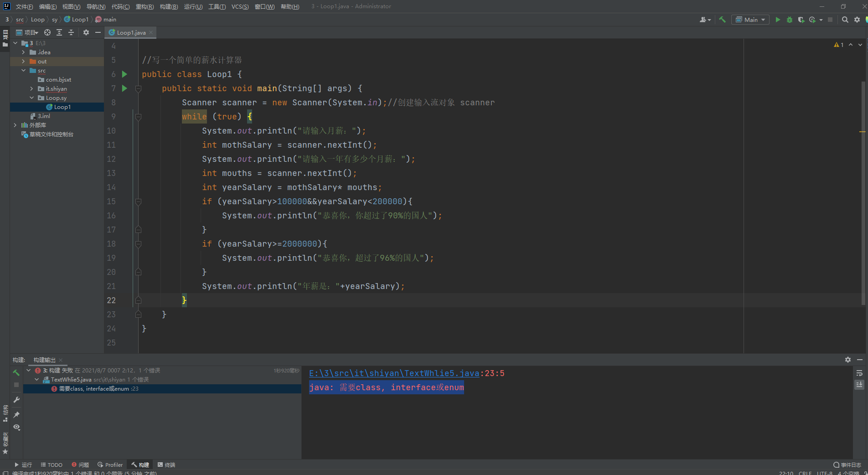Open IDE settings gear in top toolbar
The image size is (868, 475).
point(857,20)
